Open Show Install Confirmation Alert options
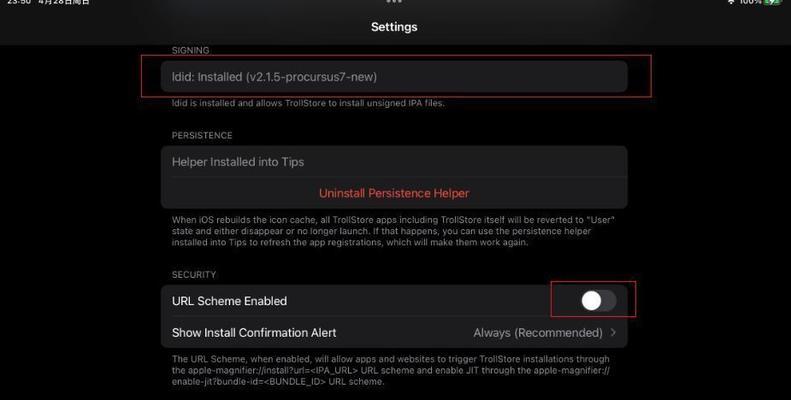The height and width of the screenshot is (400, 791). point(394,332)
